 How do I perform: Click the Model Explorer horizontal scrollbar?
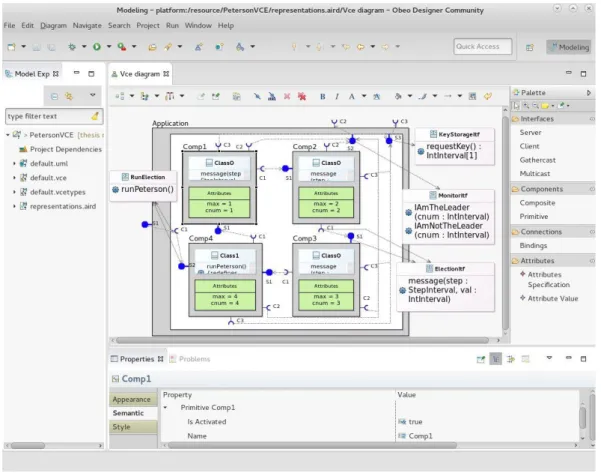28,446
